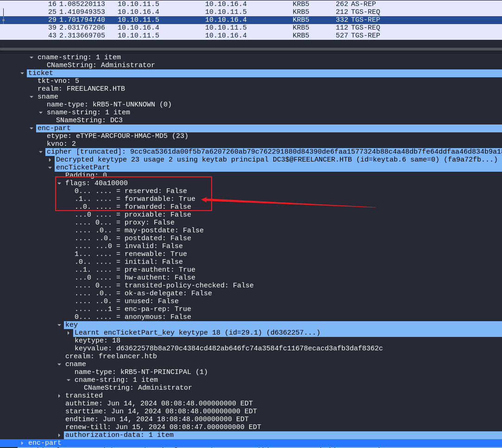Collapse the flags: 40a10000 node
The width and height of the screenshot is (502, 448).
pos(59,183)
